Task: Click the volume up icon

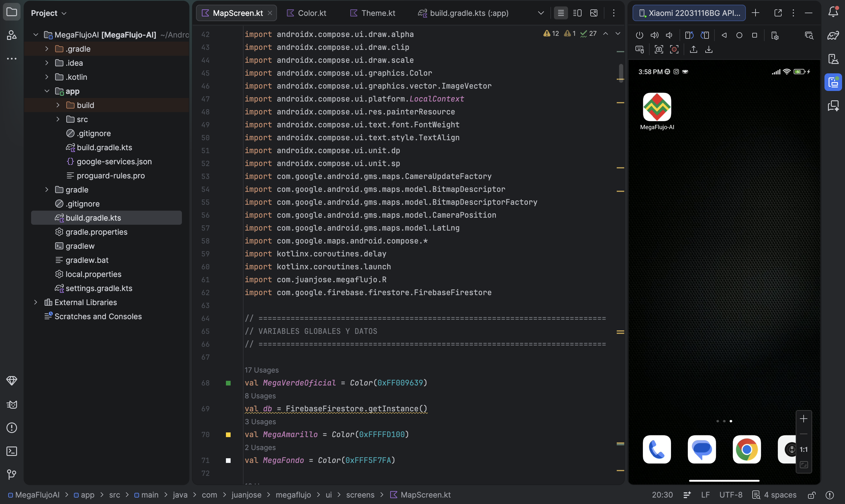Action: 654,35
